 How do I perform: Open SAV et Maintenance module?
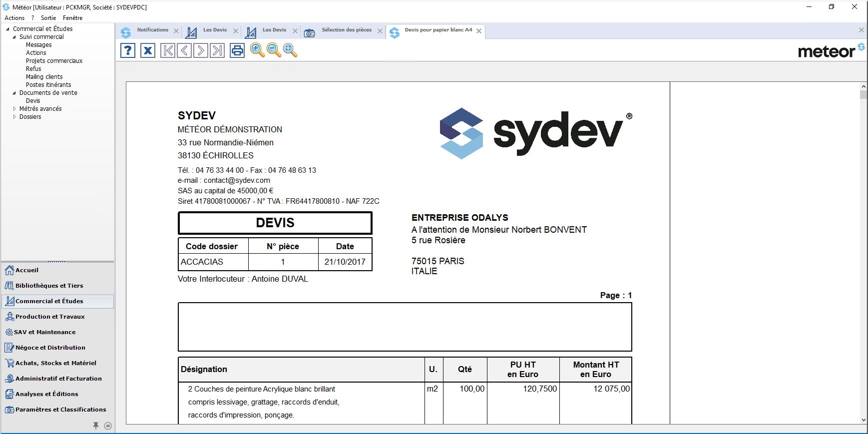click(x=57, y=332)
